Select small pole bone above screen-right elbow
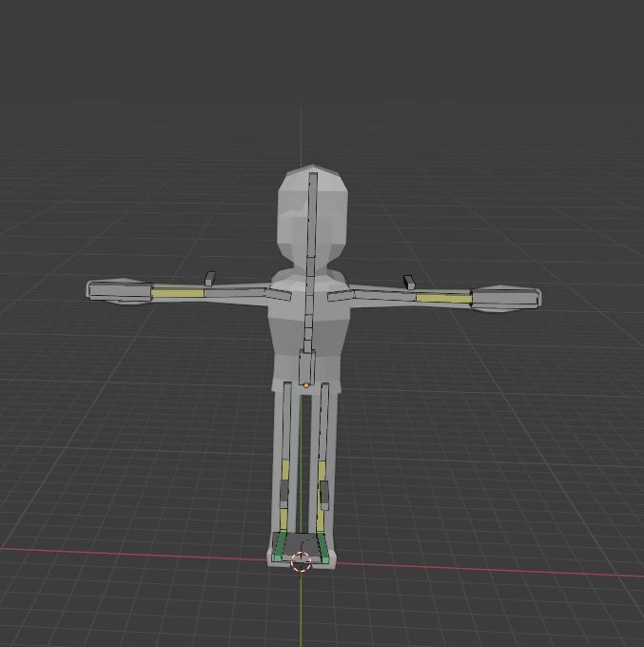 [408, 282]
